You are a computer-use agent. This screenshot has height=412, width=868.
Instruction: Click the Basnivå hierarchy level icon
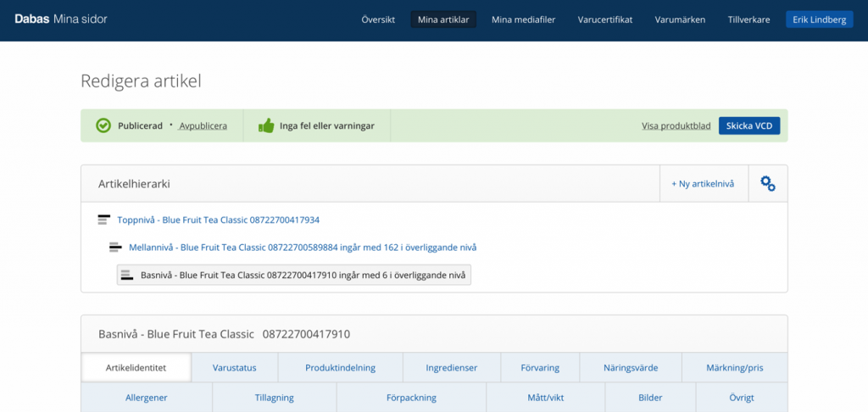point(127,275)
